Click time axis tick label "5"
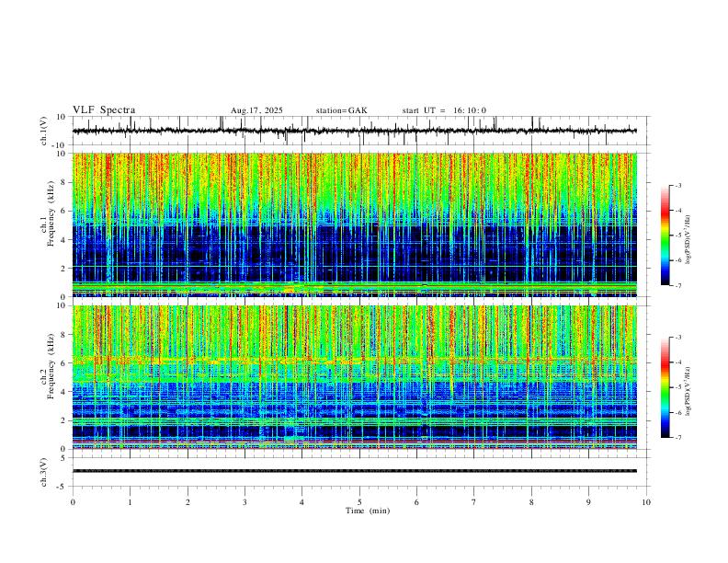 [359, 502]
